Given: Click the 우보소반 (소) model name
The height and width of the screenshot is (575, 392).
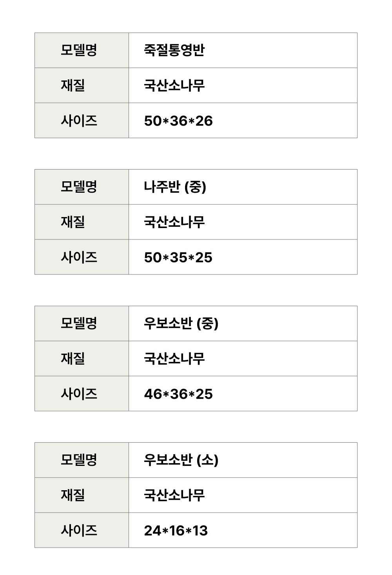Looking at the screenshot, I should coord(181,460).
